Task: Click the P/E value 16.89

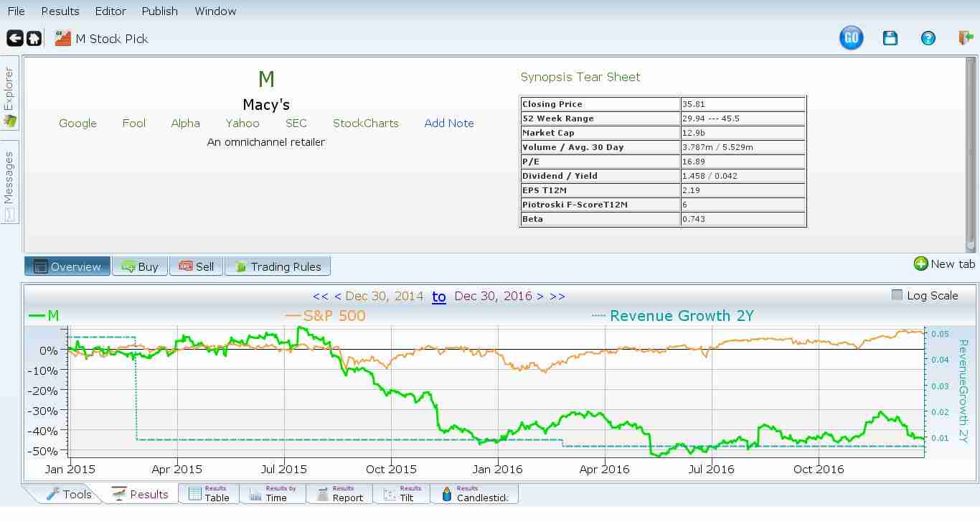Action: [x=743, y=162]
